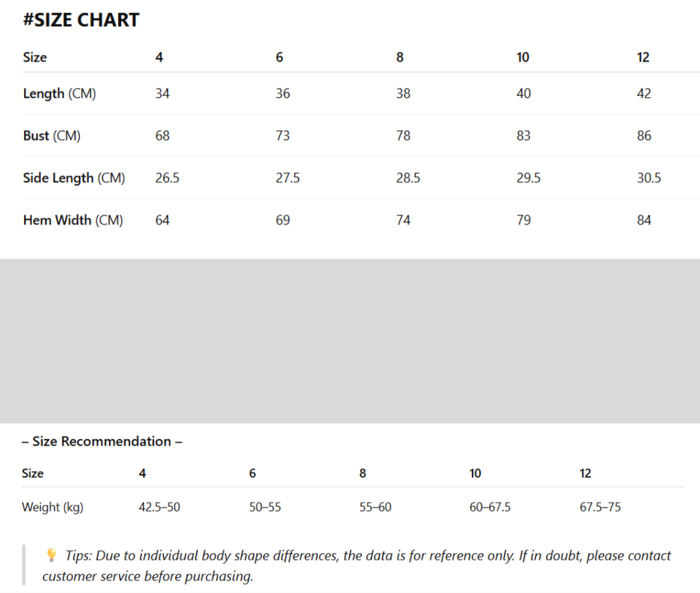Click the 42.5–50 weight range cell
Screen dimensions: 700x593
(x=159, y=508)
